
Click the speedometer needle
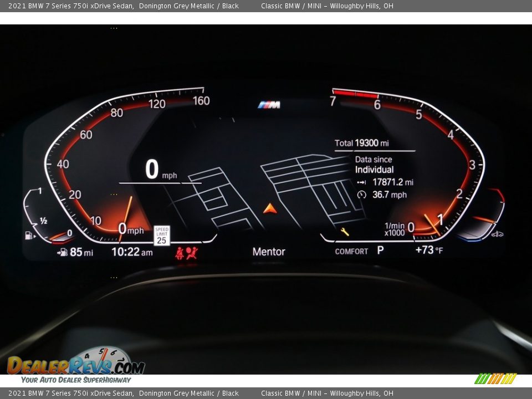click(x=126, y=218)
